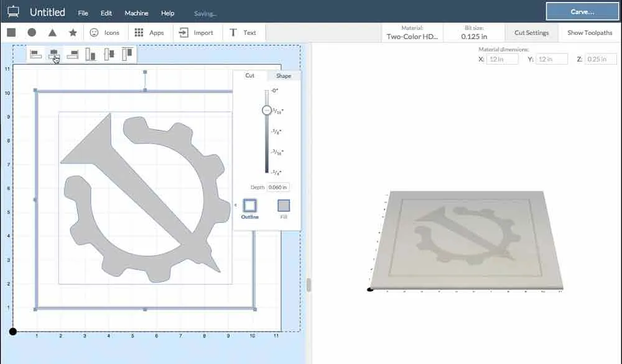Switch to the Shape tab

point(284,76)
